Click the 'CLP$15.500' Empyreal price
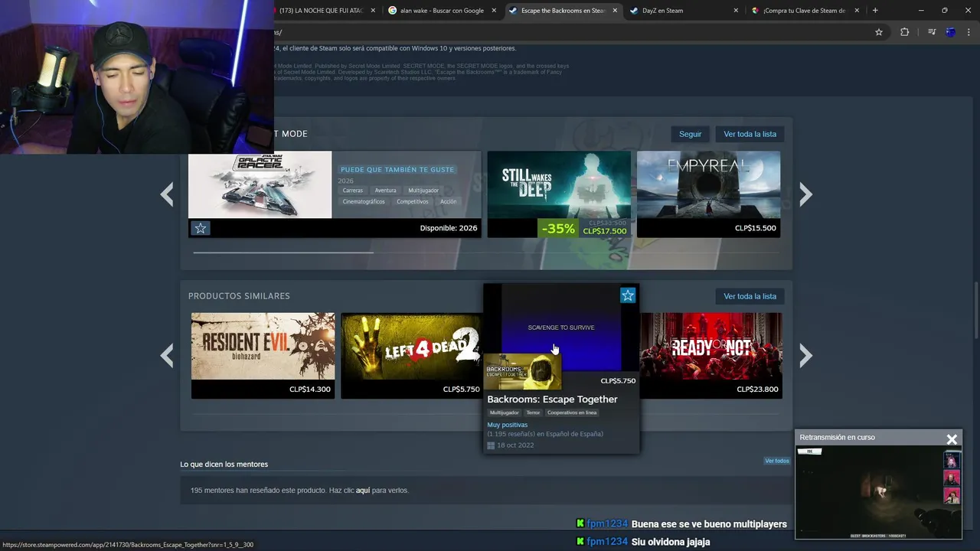This screenshot has height=551, width=980. [x=755, y=228]
